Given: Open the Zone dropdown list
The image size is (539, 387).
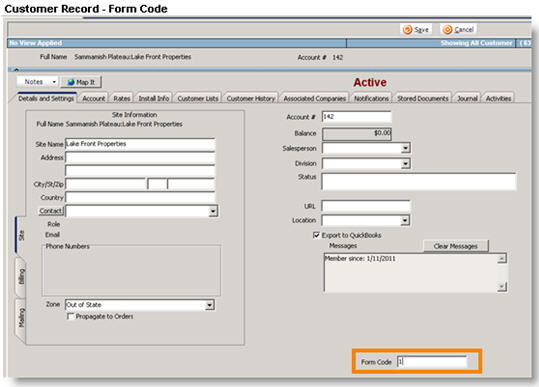Looking at the screenshot, I should point(209,305).
